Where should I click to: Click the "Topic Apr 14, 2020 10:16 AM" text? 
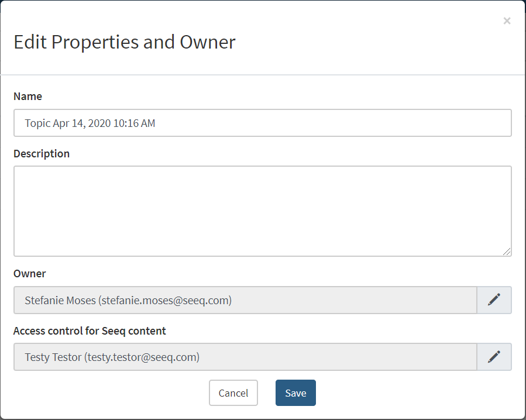point(90,123)
